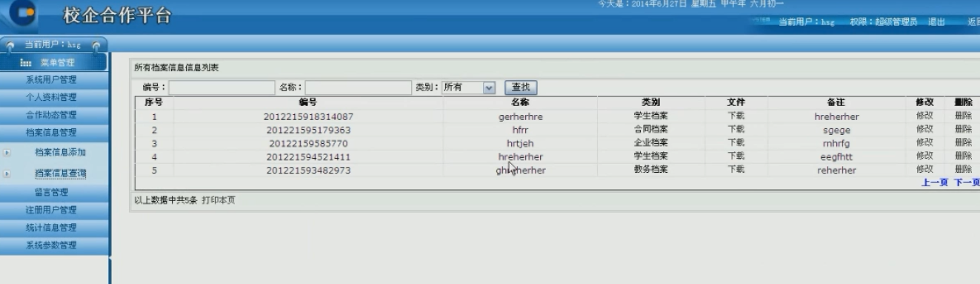The width and height of the screenshot is (980, 284).
Task: Focus the 名称 search input field
Action: [358, 87]
